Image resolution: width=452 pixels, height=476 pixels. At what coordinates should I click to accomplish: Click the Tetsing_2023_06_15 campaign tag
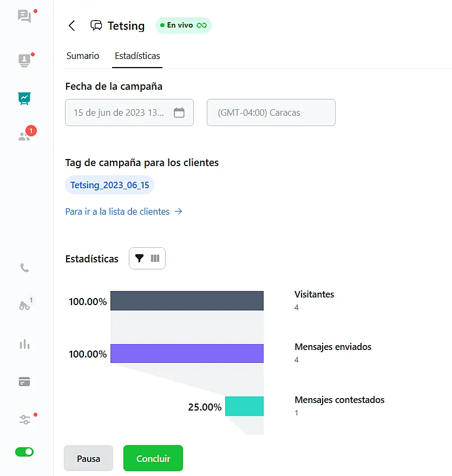(109, 185)
